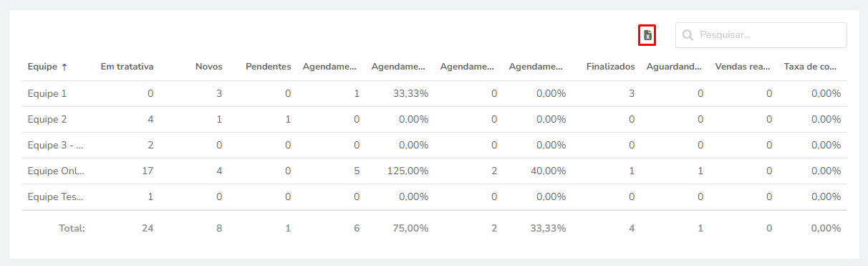Click the 40,00% cell value
Viewport: 868px width, 266px height.
pos(548,171)
